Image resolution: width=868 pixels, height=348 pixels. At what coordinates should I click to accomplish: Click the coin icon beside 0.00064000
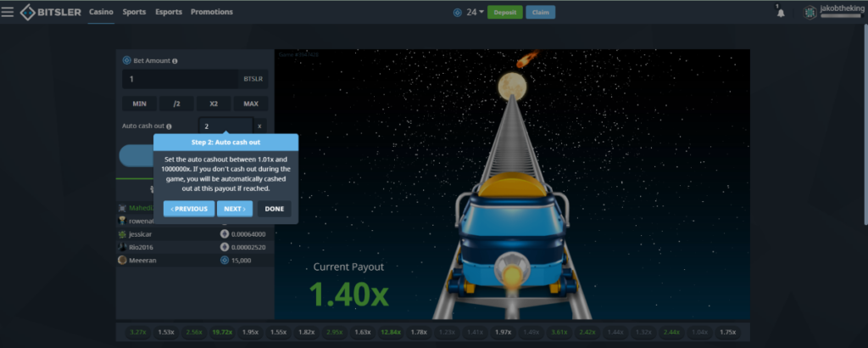click(224, 234)
